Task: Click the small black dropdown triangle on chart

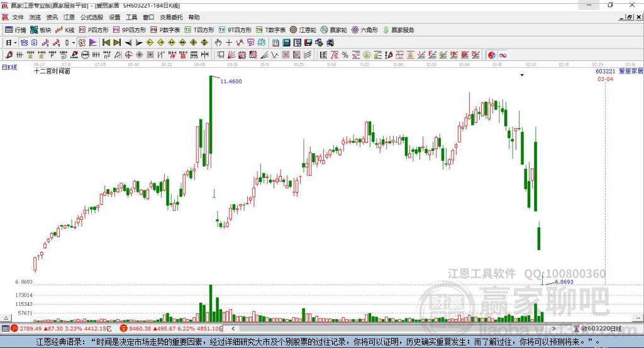Action: click(x=522, y=75)
